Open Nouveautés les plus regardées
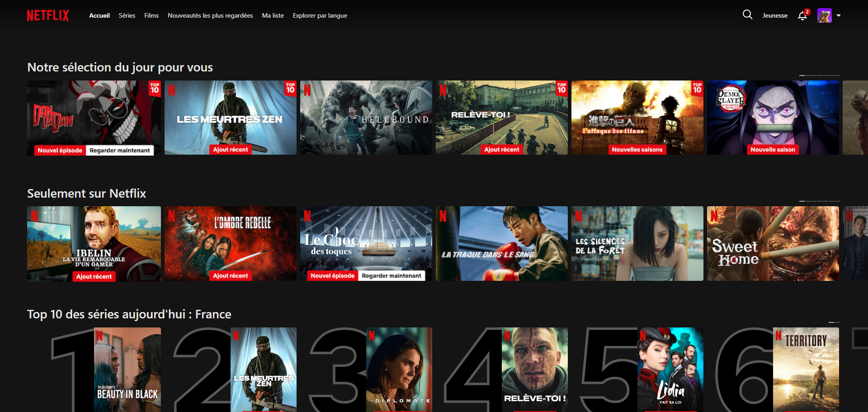Screen dimensions: 868x412 pos(210,15)
